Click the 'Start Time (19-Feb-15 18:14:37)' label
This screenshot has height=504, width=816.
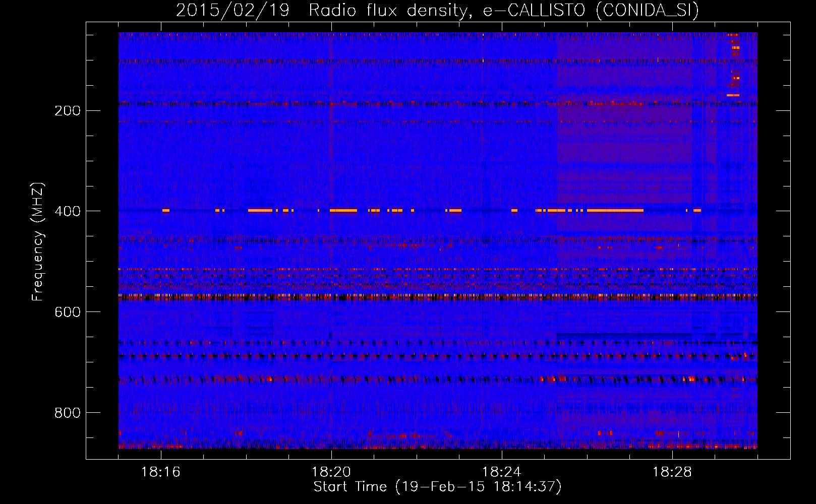pyautogui.click(x=437, y=487)
